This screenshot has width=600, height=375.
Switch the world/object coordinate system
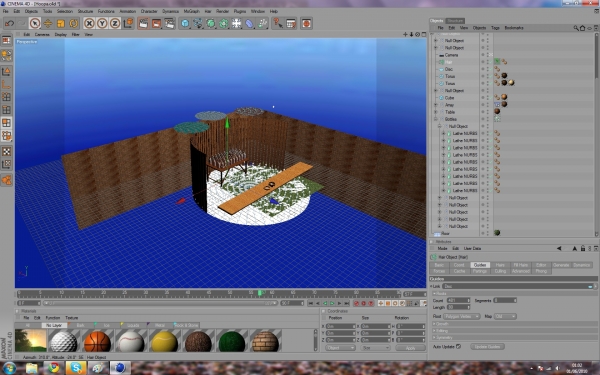128,23
